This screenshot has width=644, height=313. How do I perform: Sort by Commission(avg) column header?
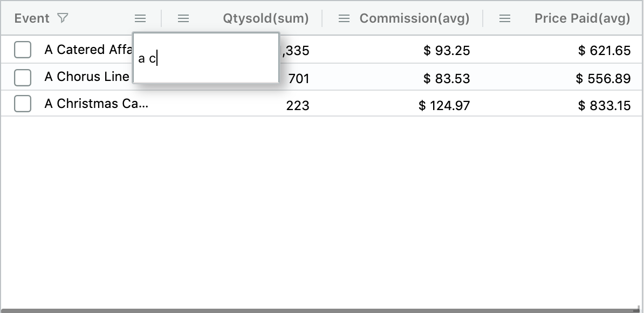pos(414,18)
